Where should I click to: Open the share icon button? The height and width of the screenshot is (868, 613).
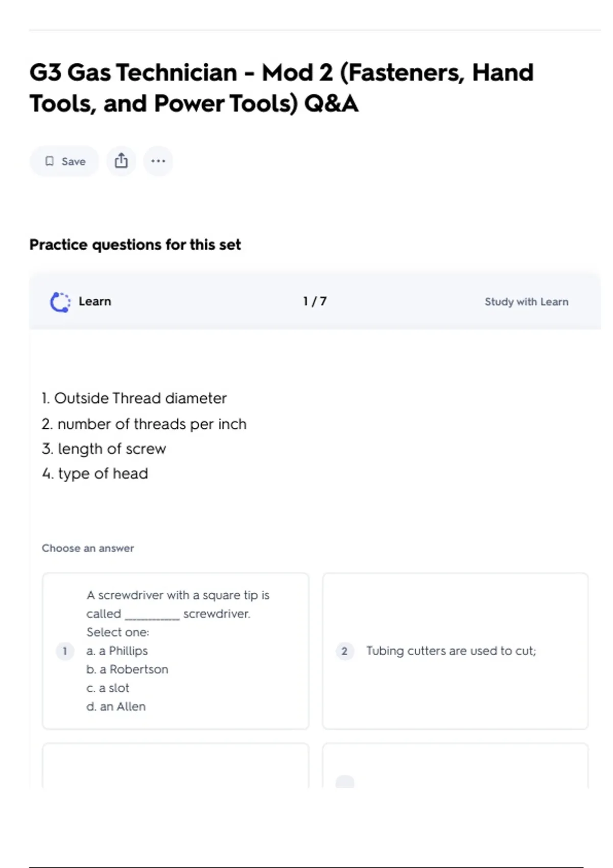click(x=121, y=161)
